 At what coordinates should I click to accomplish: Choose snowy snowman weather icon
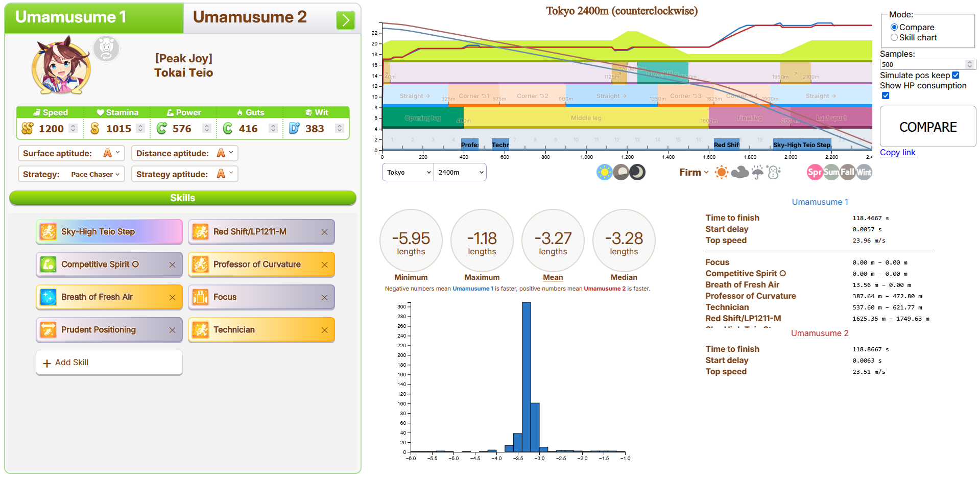pyautogui.click(x=774, y=172)
